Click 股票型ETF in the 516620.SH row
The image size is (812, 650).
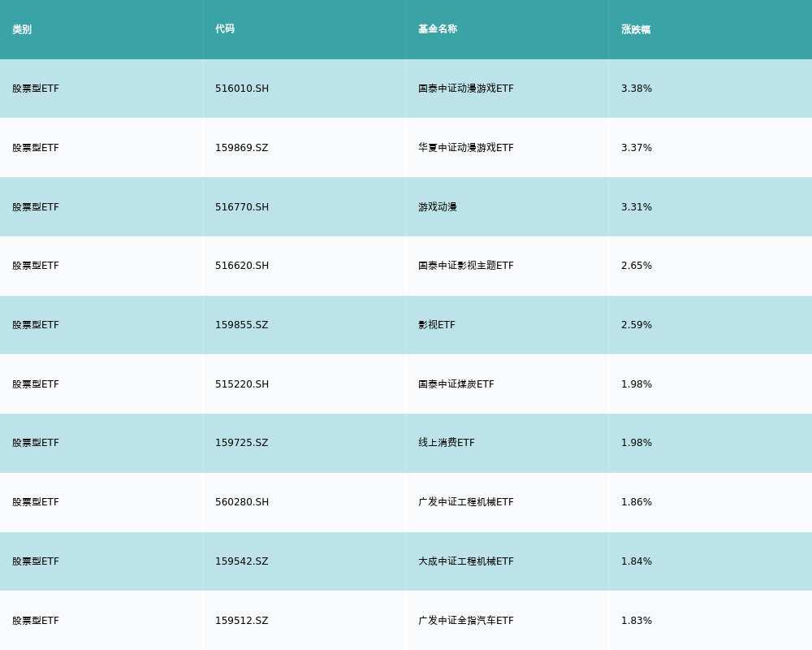[36, 266]
